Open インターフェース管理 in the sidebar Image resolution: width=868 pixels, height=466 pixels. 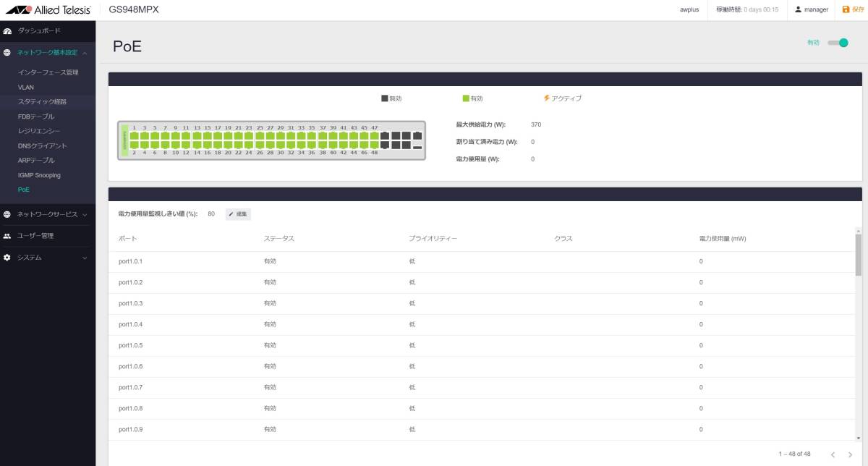[48, 72]
